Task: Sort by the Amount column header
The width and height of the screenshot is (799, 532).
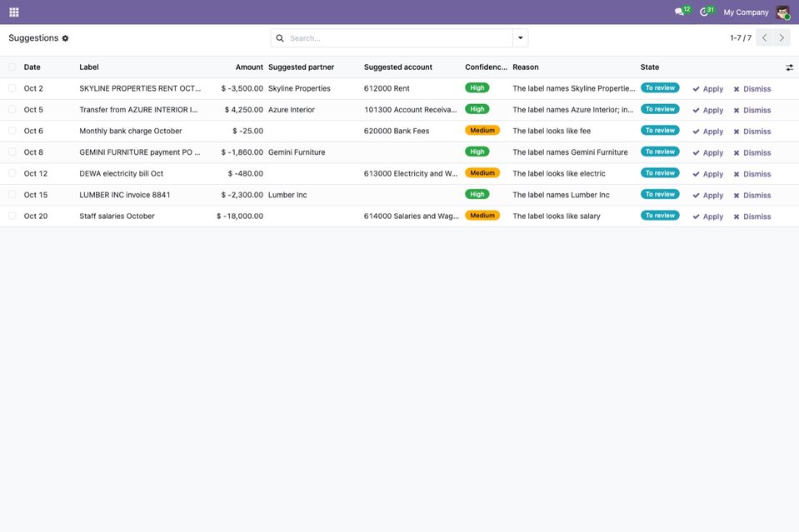Action: (x=249, y=67)
